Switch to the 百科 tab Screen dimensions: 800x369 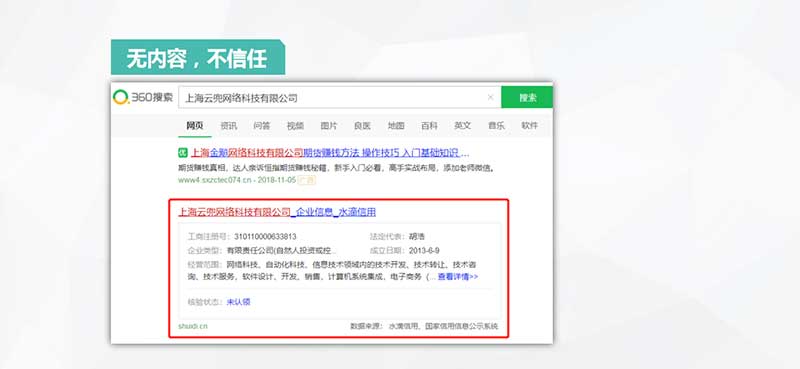coord(429,126)
